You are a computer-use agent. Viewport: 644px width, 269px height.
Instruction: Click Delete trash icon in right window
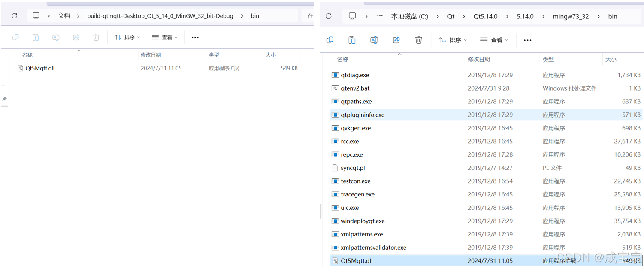click(419, 40)
